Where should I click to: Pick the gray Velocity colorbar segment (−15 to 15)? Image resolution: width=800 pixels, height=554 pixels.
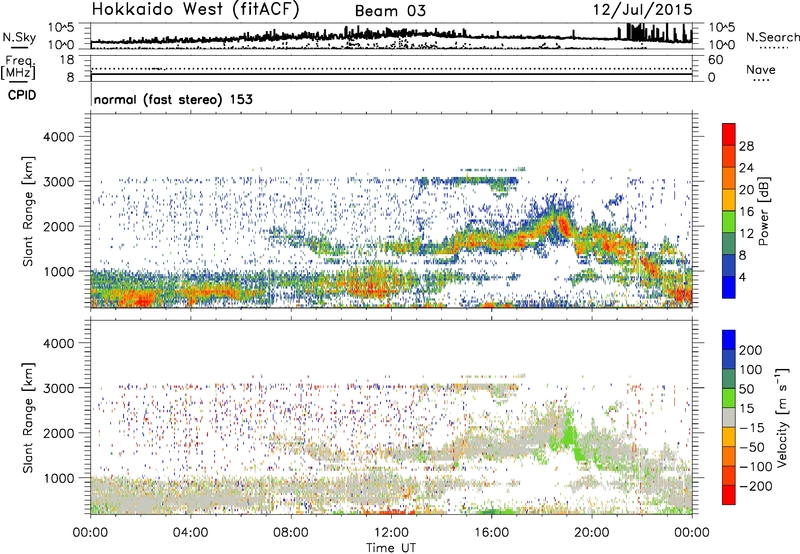[x=729, y=418]
